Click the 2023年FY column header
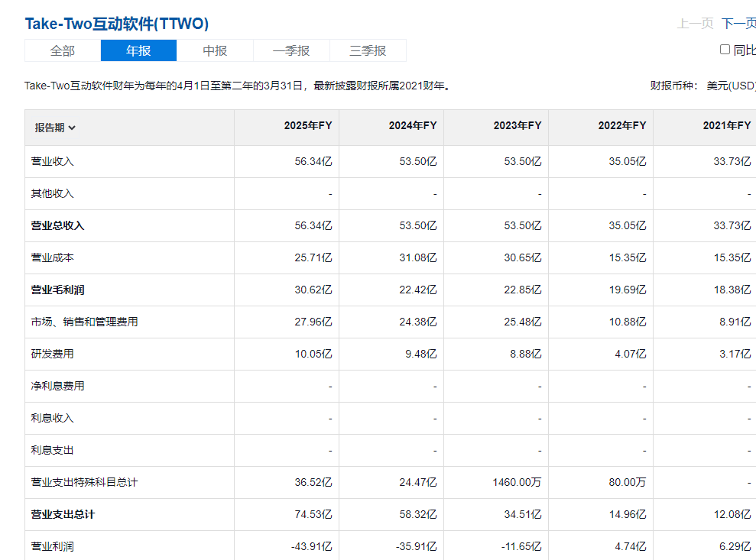The image size is (756, 560). [x=518, y=125]
